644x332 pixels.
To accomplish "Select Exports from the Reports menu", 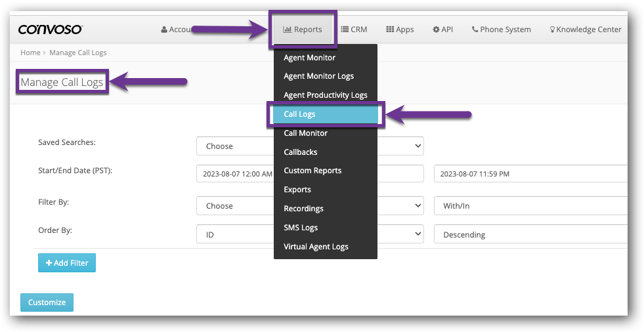I will [x=326, y=190].
